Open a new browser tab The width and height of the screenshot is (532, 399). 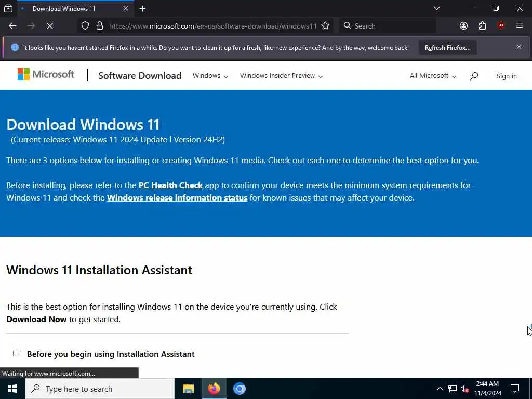pos(142,9)
